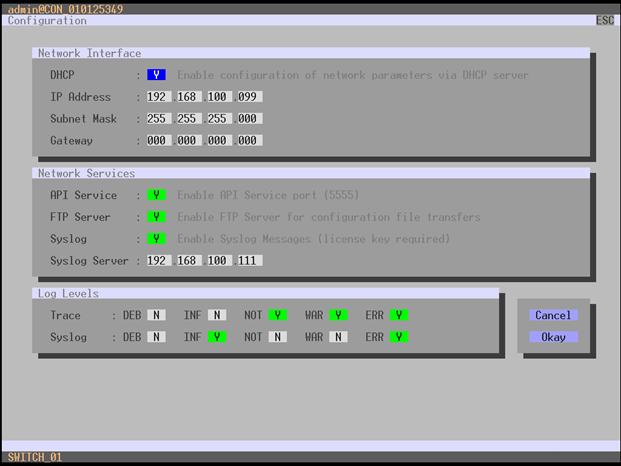
Task: Click FTP Server description text
Action: click(x=329, y=217)
